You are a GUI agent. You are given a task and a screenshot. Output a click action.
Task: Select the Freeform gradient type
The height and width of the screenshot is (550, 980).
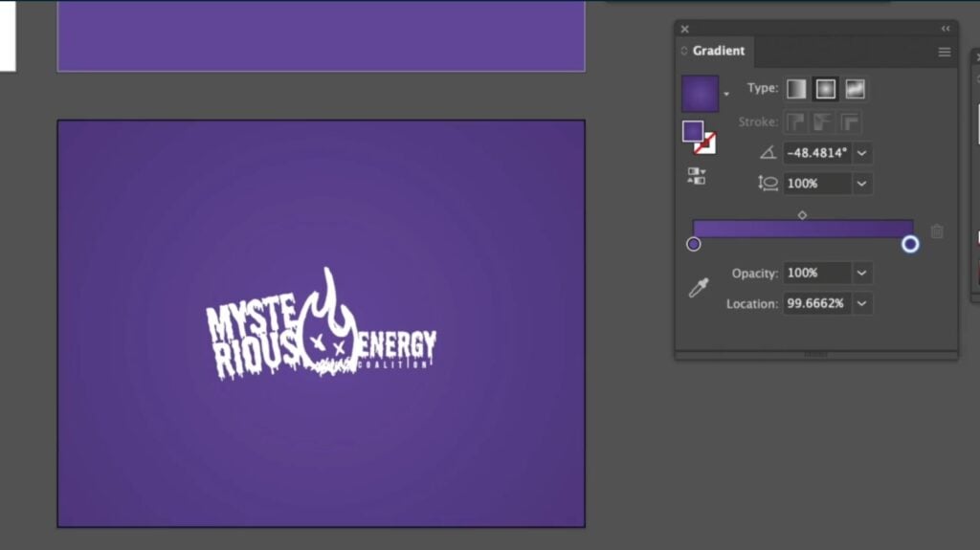(x=855, y=89)
